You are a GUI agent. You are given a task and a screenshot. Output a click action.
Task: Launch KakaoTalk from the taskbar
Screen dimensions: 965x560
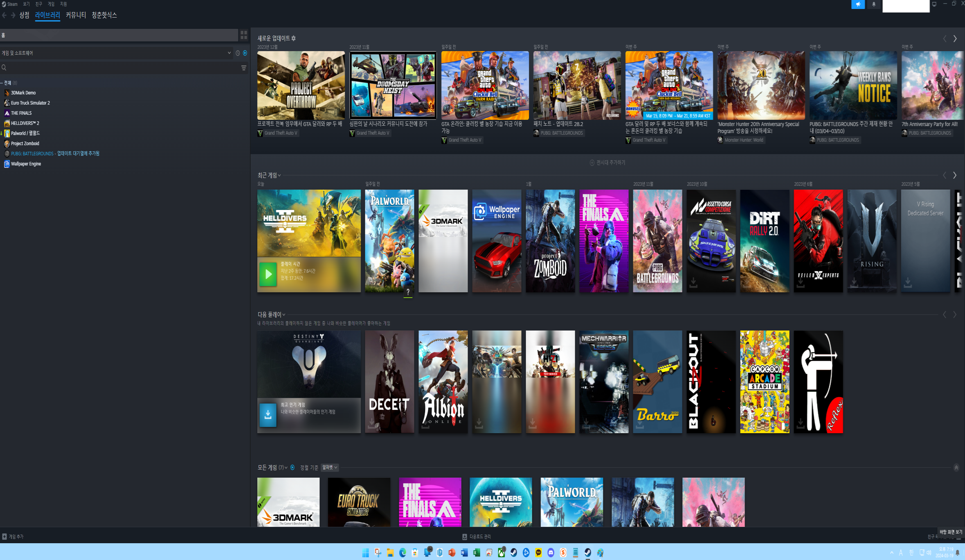[539, 553]
